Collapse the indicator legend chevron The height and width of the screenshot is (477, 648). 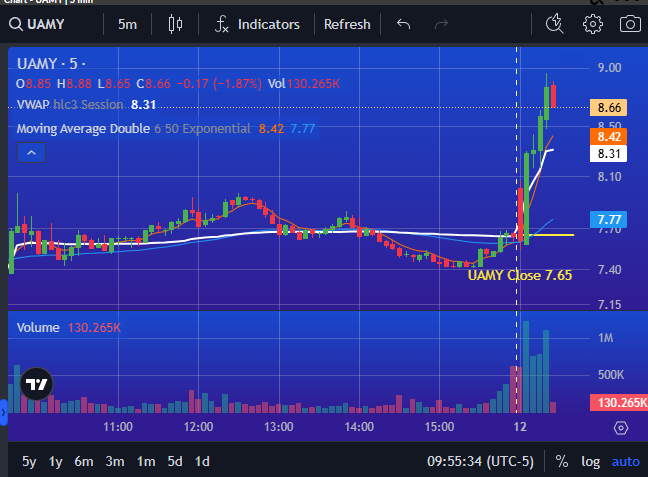[31, 153]
